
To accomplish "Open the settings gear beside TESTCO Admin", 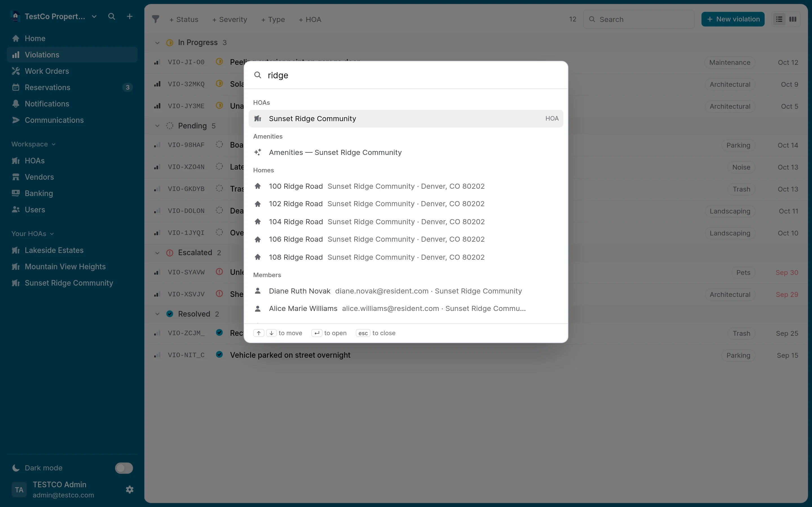I will click(129, 490).
